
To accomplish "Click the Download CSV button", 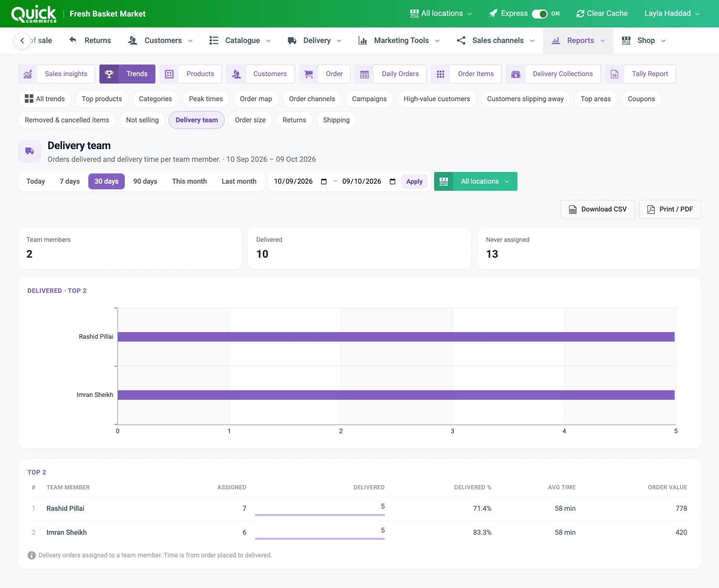I will pos(598,209).
